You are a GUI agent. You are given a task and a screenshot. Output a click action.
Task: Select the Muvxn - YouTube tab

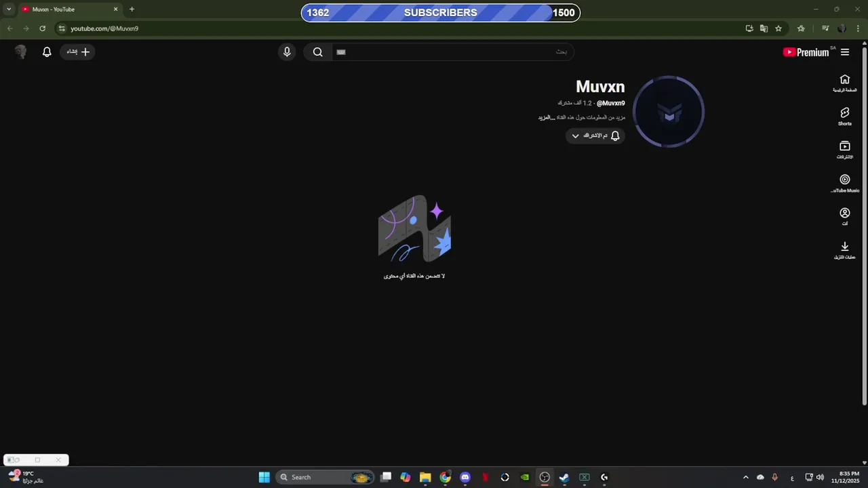(x=69, y=9)
